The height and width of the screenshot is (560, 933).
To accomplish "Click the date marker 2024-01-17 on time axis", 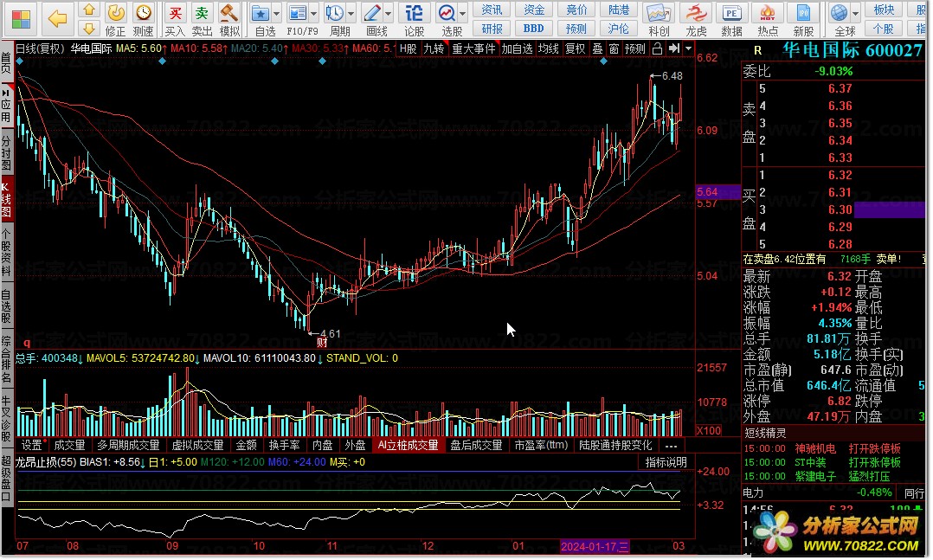I will (594, 546).
